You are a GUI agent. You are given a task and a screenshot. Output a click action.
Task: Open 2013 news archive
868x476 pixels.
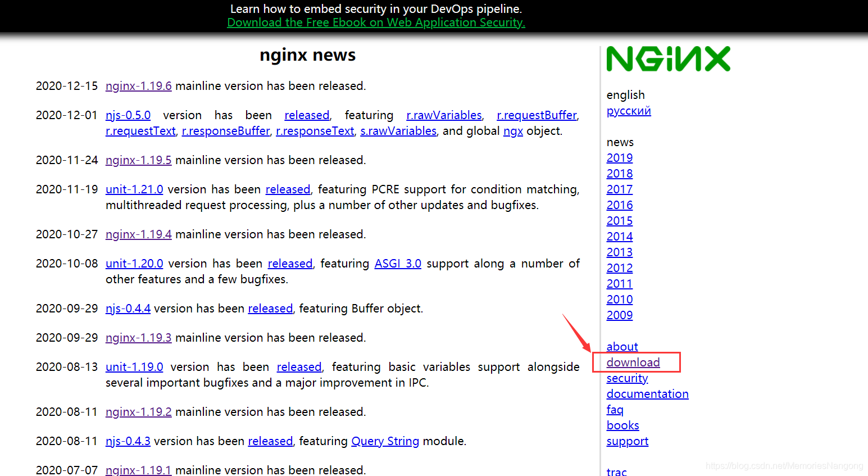(x=620, y=252)
